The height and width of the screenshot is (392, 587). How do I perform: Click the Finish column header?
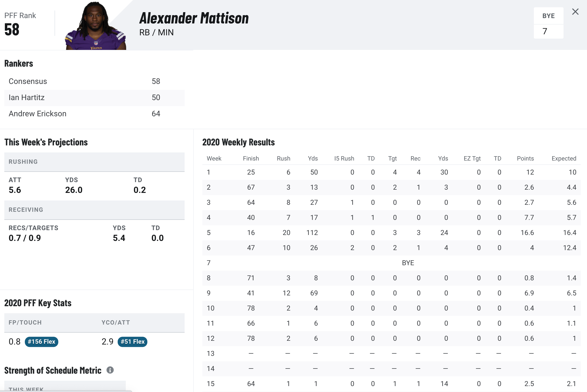click(251, 158)
